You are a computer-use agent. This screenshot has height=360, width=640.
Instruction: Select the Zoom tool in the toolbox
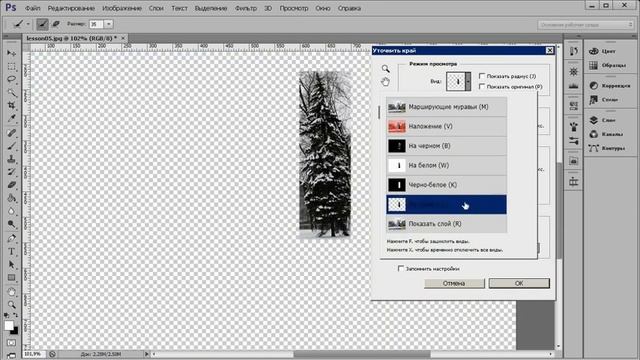(11, 305)
